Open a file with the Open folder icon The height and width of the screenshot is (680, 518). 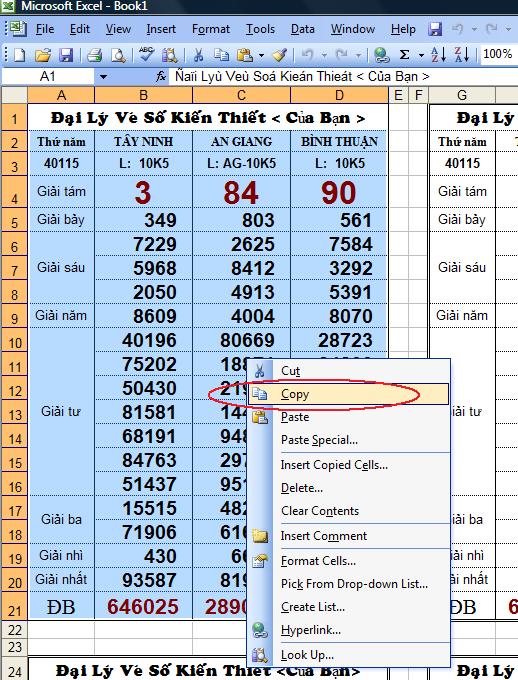(x=43, y=55)
